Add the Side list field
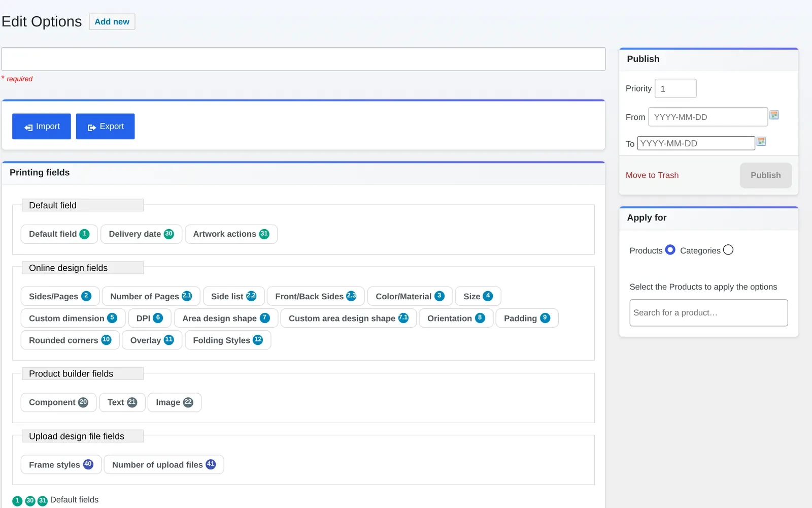Image resolution: width=812 pixels, height=508 pixels. coord(233,297)
